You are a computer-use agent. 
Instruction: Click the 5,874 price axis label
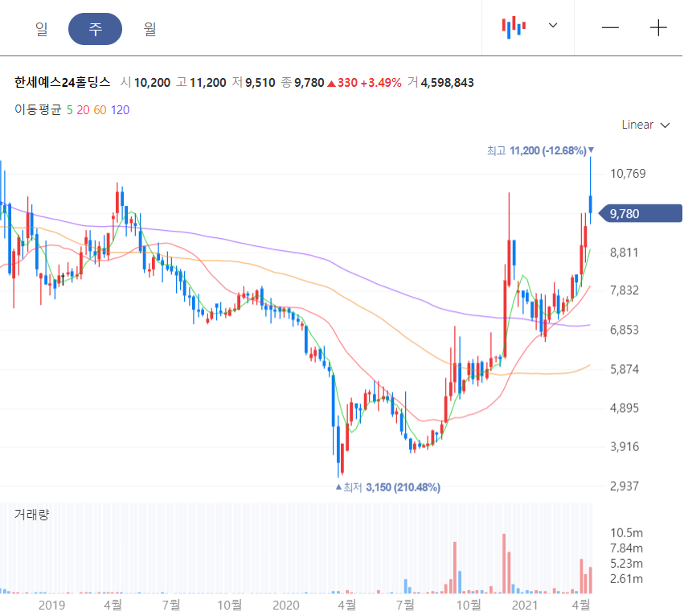click(625, 369)
